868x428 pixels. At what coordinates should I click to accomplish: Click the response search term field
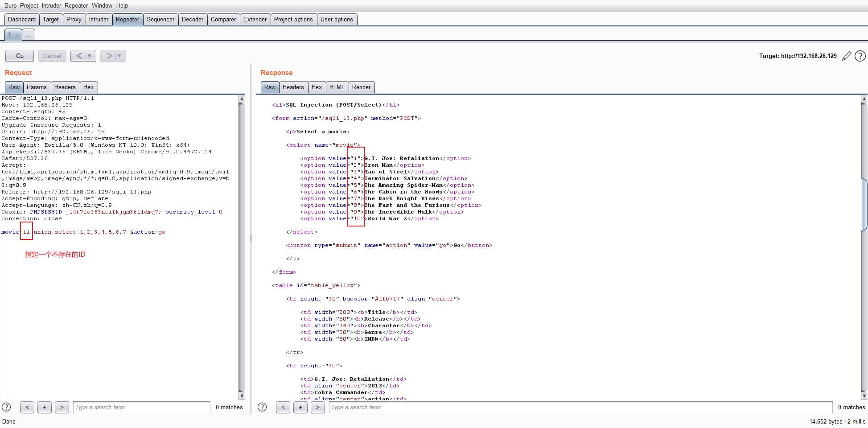click(x=580, y=407)
